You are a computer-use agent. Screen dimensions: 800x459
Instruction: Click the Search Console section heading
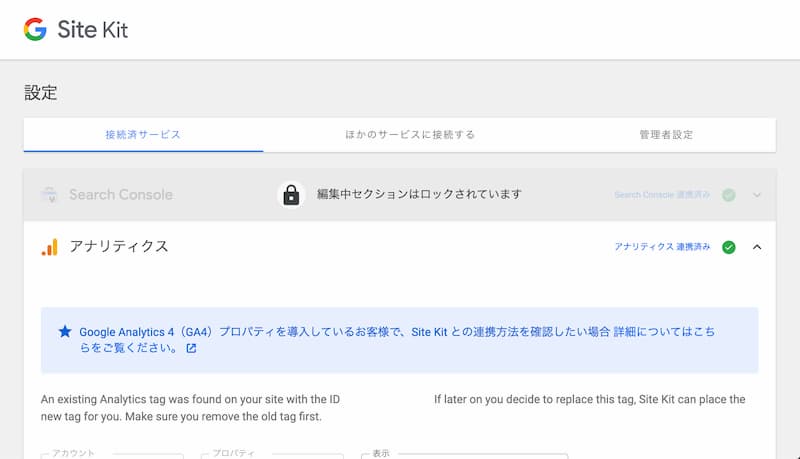pyautogui.click(x=121, y=194)
